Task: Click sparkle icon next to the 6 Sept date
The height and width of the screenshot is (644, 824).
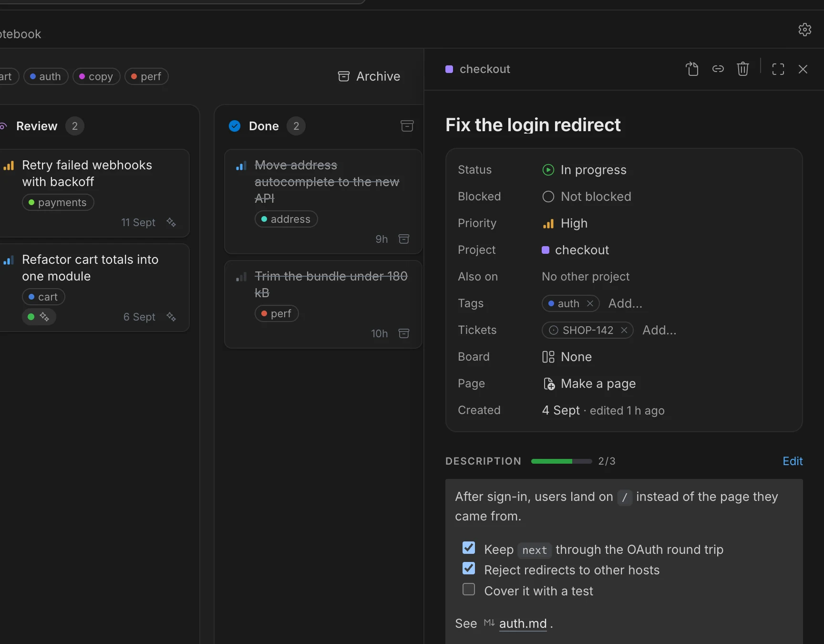Action: tap(171, 317)
